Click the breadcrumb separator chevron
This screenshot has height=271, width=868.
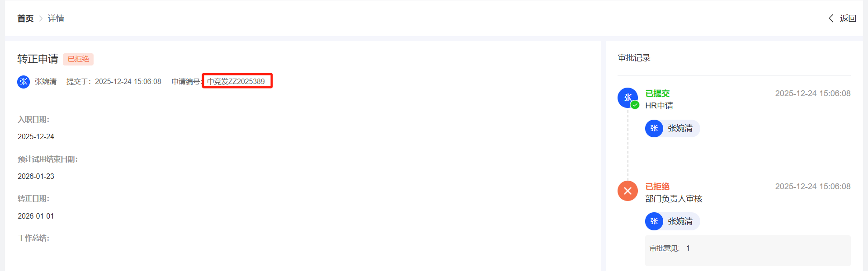point(41,19)
